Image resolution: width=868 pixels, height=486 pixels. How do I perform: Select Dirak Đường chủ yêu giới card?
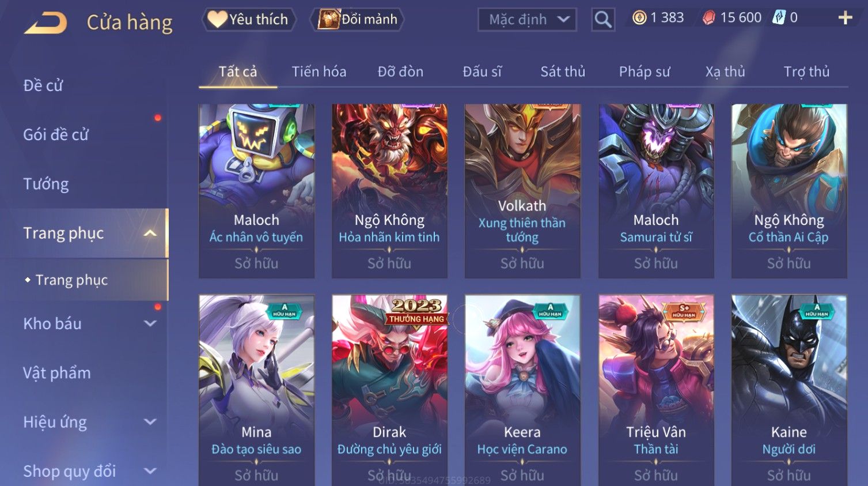tap(389, 390)
